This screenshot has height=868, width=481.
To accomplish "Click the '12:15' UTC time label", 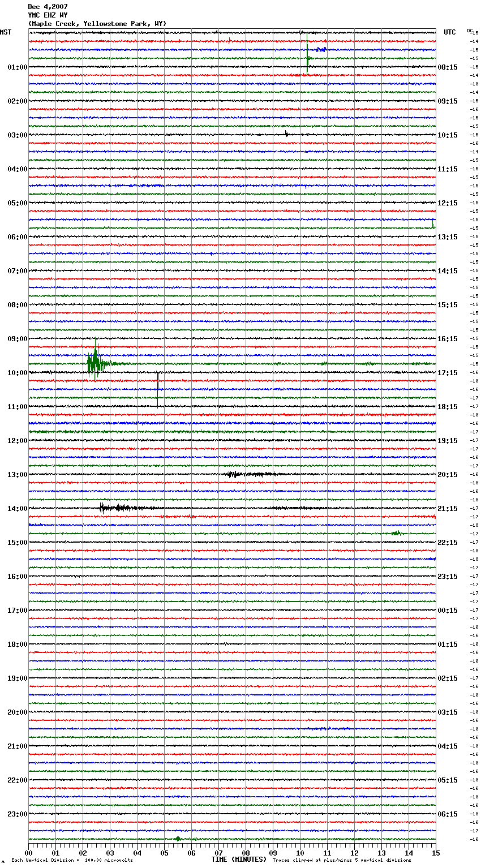I will pos(448,203).
